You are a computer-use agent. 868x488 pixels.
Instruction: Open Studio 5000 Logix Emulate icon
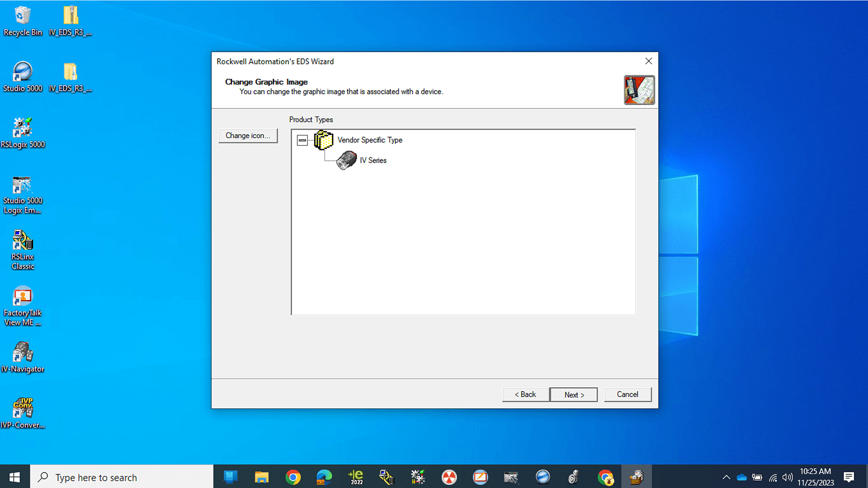(22, 195)
